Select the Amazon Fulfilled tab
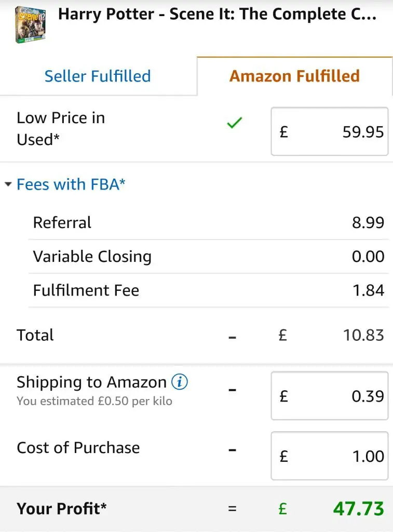393x532 pixels. coord(295,76)
